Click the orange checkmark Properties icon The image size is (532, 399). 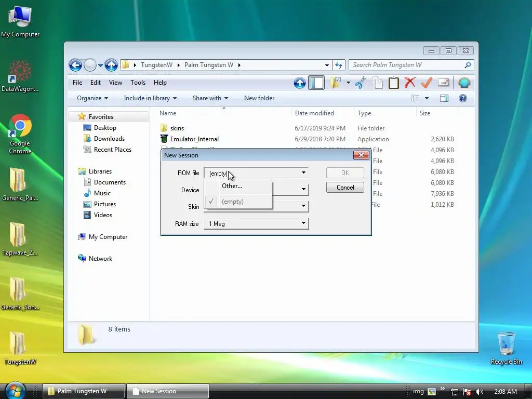pyautogui.click(x=427, y=83)
